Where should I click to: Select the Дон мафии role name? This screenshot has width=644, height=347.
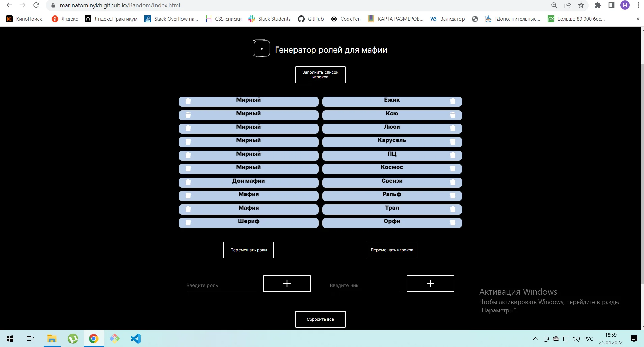point(249,181)
